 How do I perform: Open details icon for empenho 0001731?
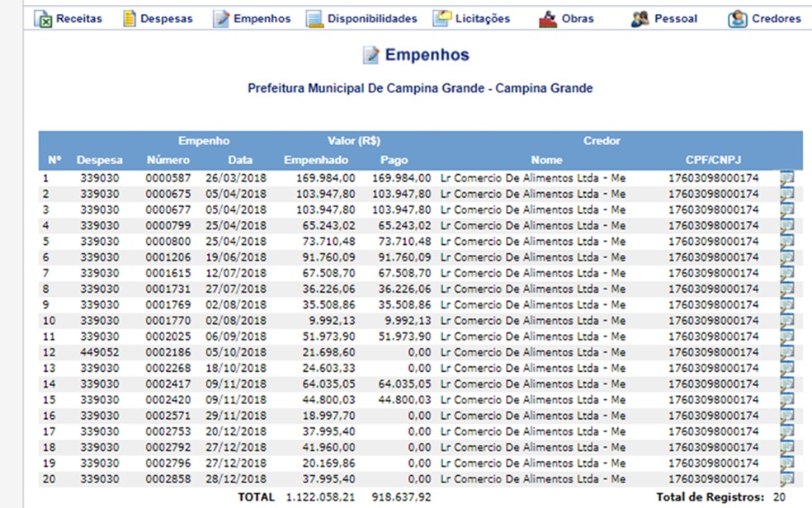click(786, 289)
